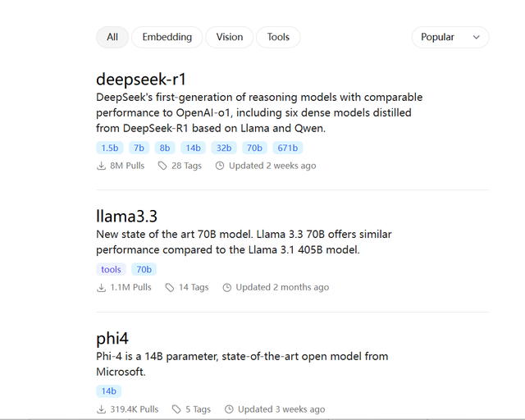Choose the 671b size tag of deepseek-r1
The width and height of the screenshot is (525, 420).
pyautogui.click(x=288, y=148)
